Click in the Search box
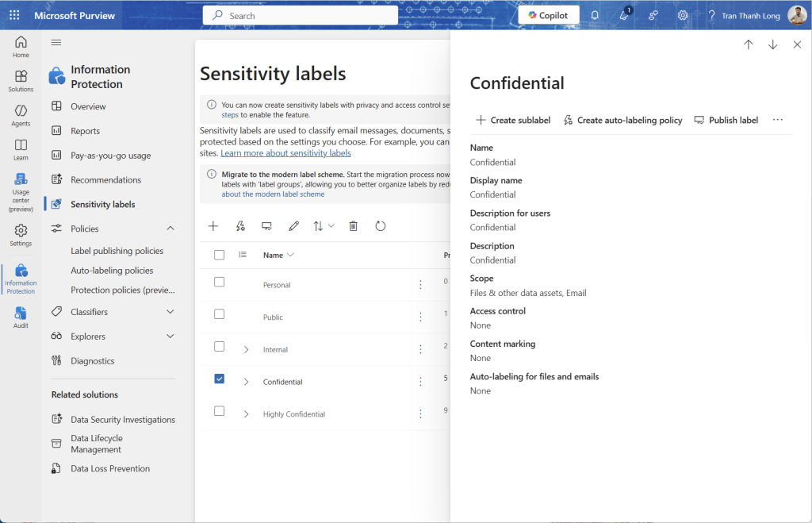The image size is (812, 523). (x=301, y=15)
